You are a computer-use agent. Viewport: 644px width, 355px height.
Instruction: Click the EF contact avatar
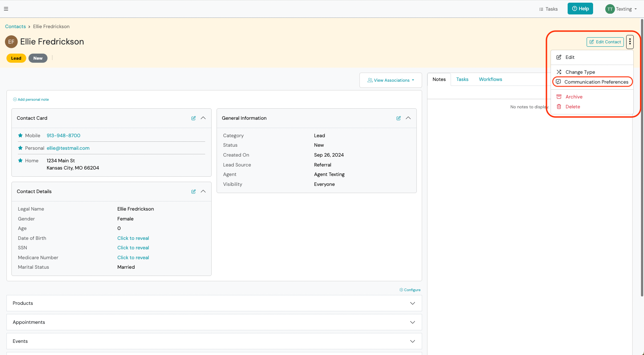tap(11, 42)
